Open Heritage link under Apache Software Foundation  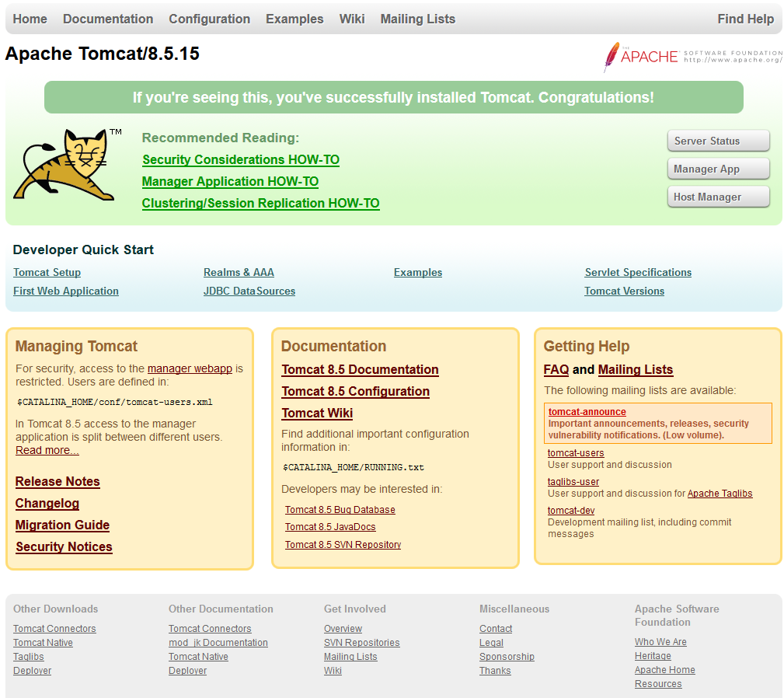click(653, 655)
